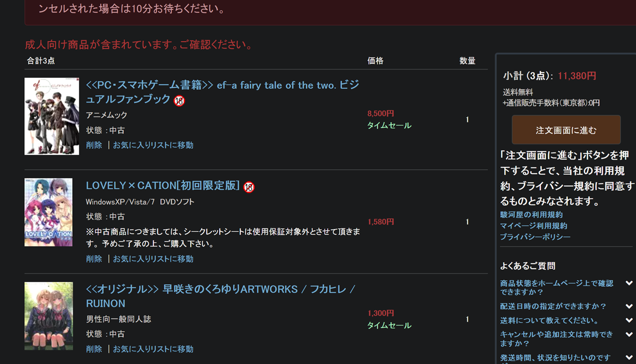The image size is (636, 364).
Task: Click the 18+ icon next to LOVELY×CATION title
Action: pos(249,187)
